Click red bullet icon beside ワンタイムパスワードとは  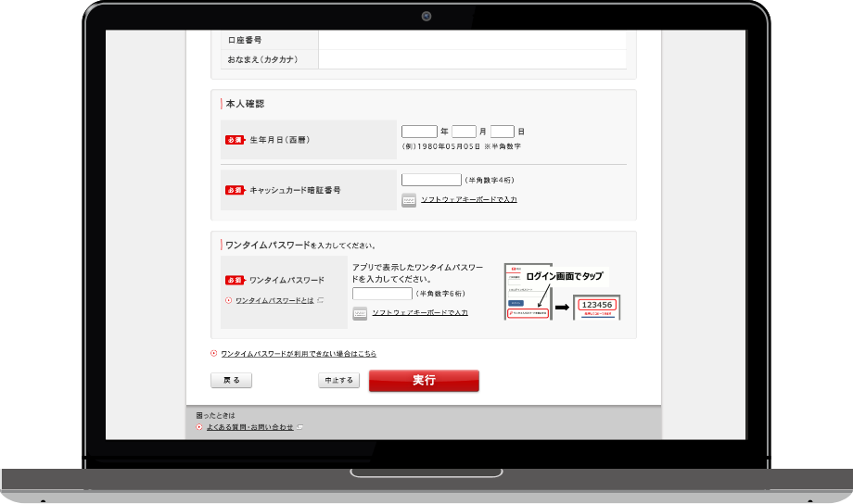point(228,300)
